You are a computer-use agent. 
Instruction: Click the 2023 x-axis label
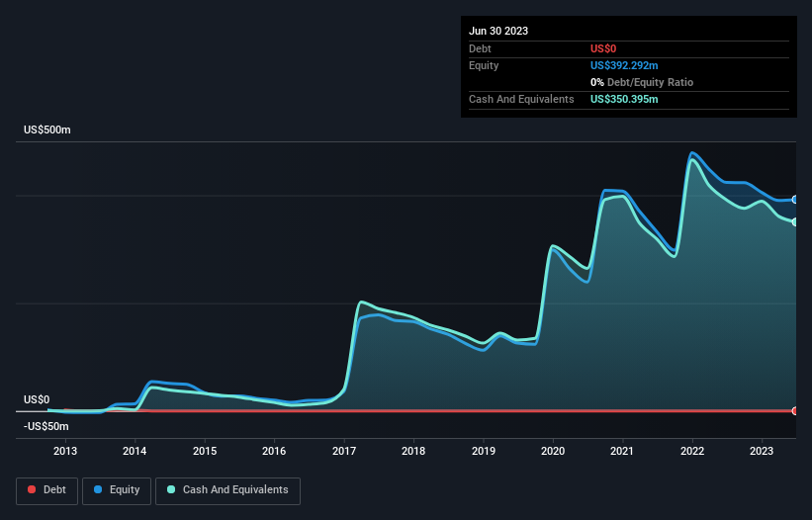(x=762, y=451)
